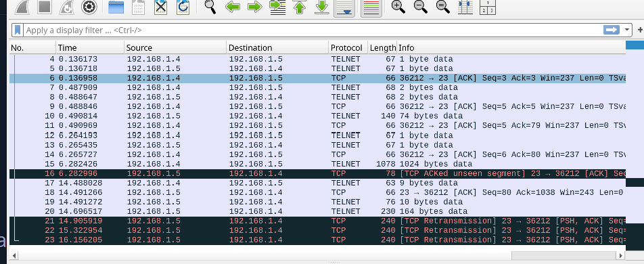Image resolution: width=644 pixels, height=264 pixels.
Task: Jump to the last packet
Action: pyautogui.click(x=323, y=7)
